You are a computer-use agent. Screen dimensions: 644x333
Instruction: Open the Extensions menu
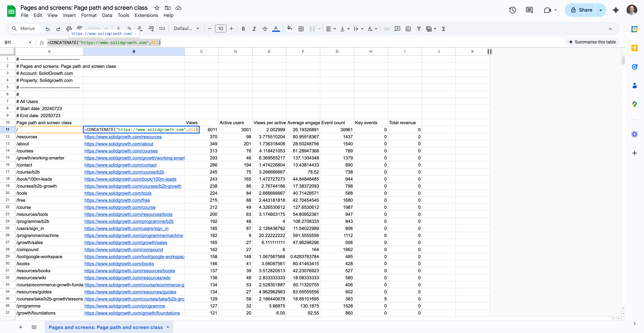(x=146, y=15)
